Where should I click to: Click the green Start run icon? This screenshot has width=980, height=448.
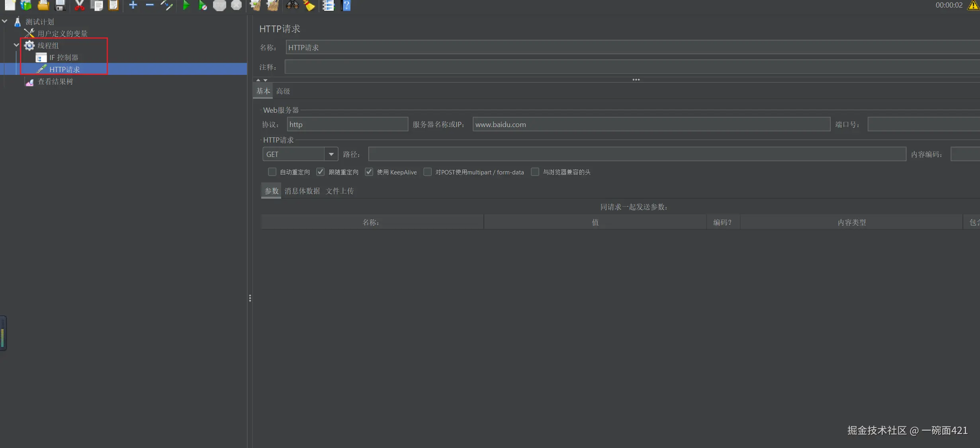186,5
